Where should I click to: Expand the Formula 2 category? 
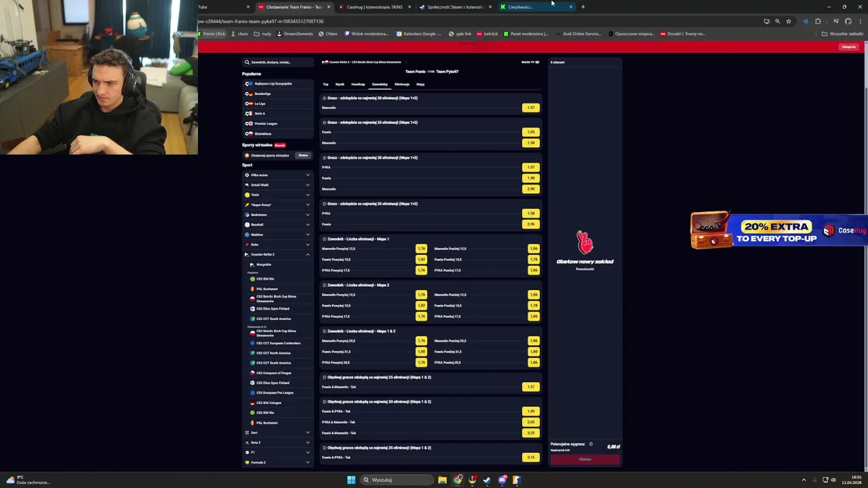point(278,462)
